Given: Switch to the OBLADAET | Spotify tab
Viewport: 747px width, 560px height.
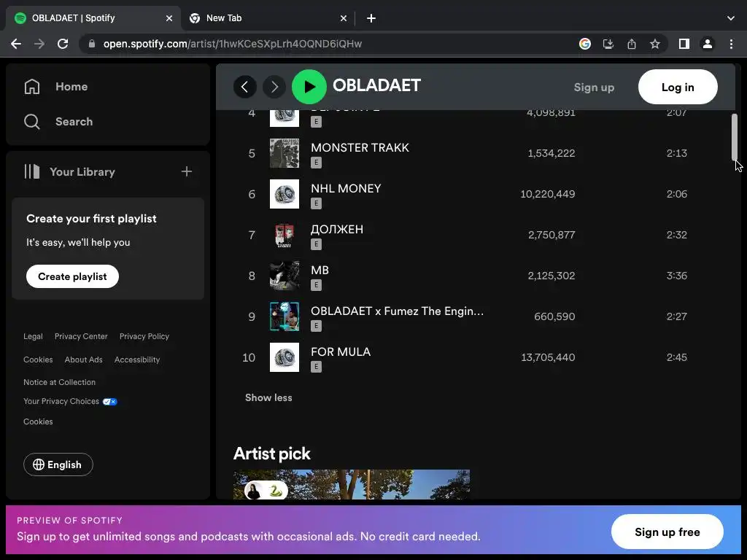Looking at the screenshot, I should 93,18.
